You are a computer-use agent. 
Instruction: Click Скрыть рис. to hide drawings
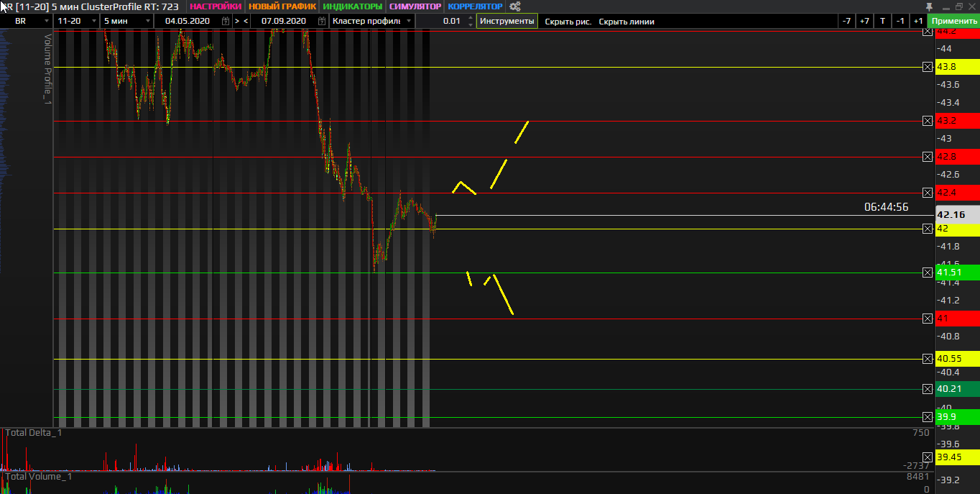(568, 22)
